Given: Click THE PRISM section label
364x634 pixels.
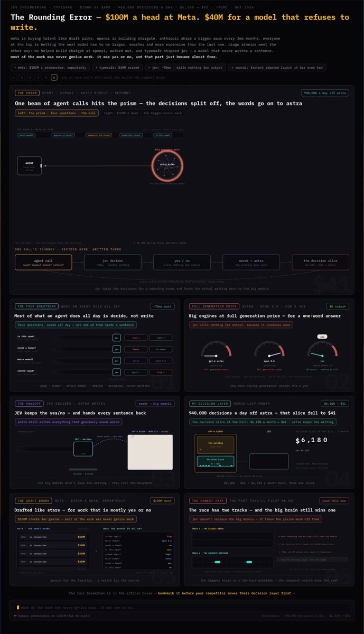Looking at the screenshot, I should coord(27,93).
